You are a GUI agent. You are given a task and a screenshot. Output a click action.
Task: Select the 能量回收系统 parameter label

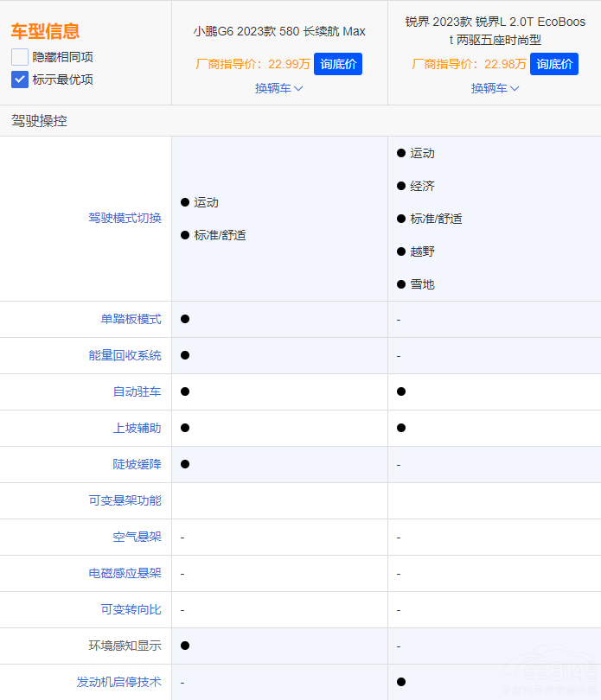point(125,356)
